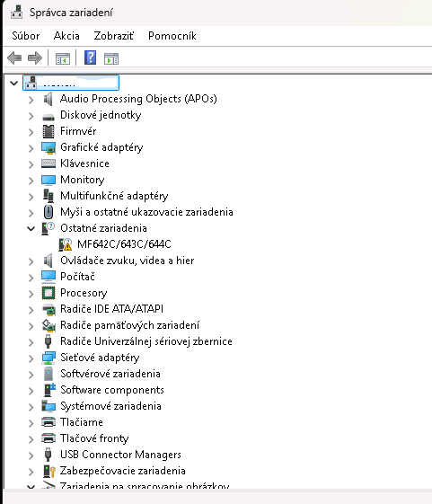Open the Súbor menu
Image resolution: width=432 pixels, height=504 pixels.
tap(26, 36)
